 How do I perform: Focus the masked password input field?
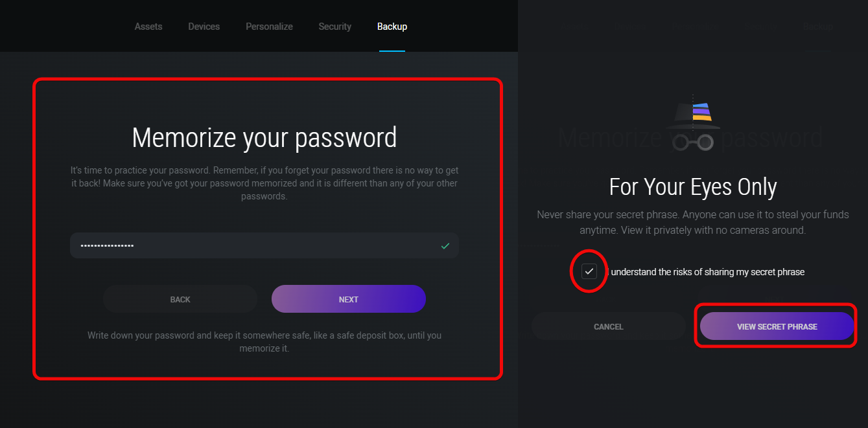point(264,246)
